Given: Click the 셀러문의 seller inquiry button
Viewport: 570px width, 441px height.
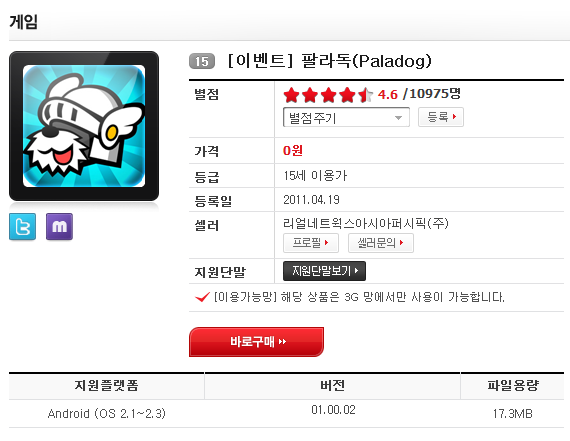Looking at the screenshot, I should pos(381,243).
